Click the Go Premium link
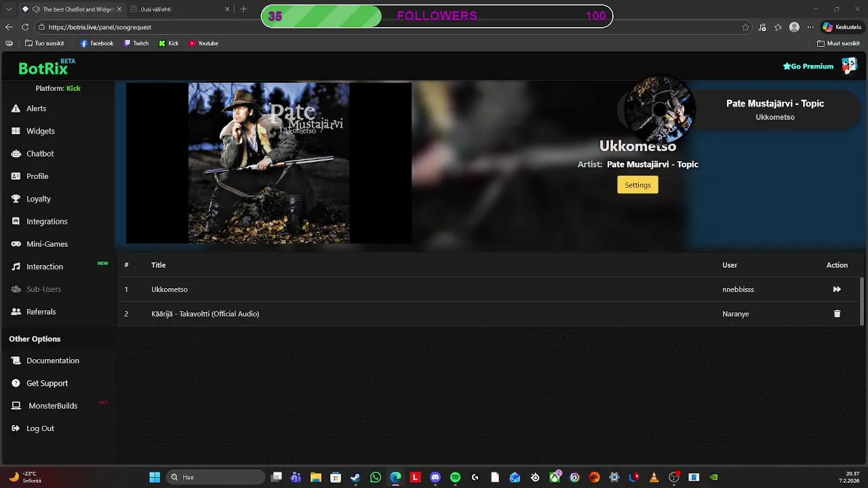Screen dimensions: 868x488 [x=808, y=66]
